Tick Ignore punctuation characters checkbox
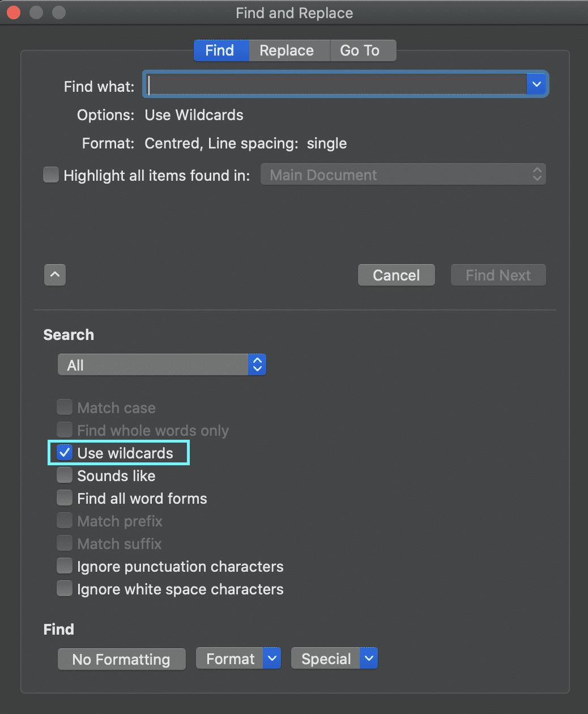 tap(65, 566)
